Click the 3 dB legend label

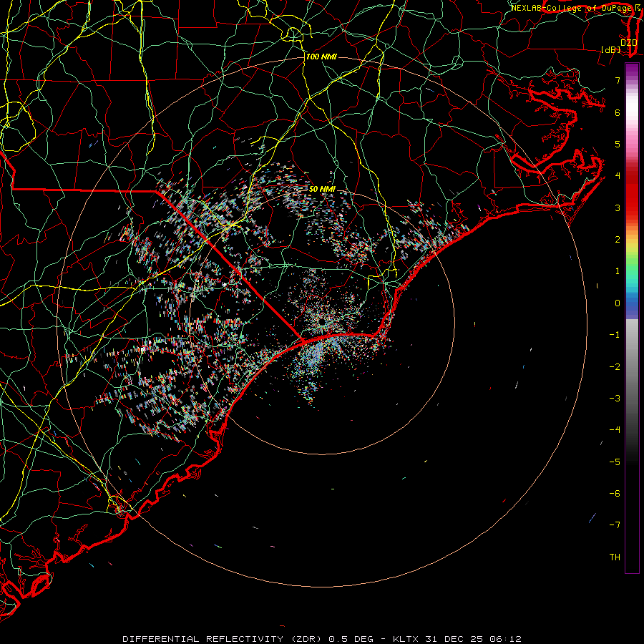(618, 208)
